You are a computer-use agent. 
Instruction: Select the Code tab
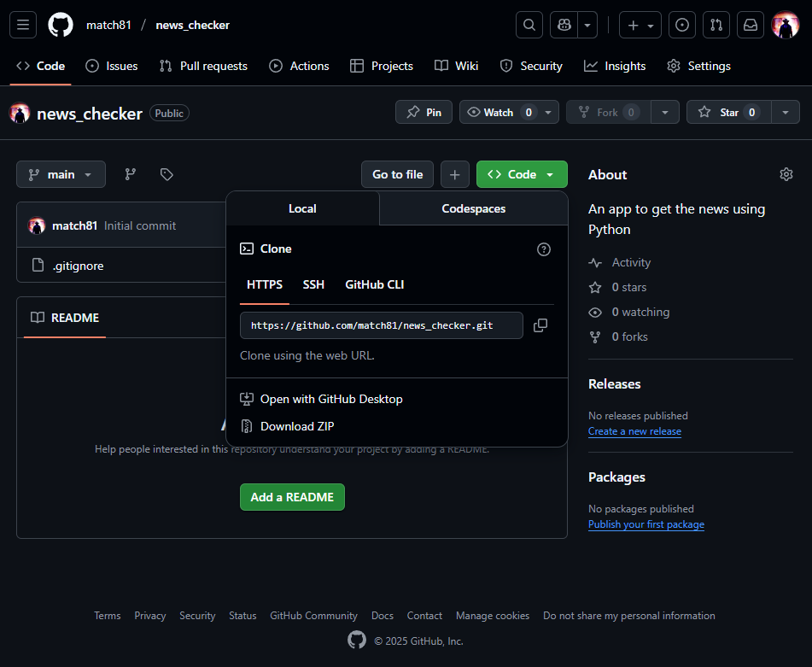(x=40, y=66)
